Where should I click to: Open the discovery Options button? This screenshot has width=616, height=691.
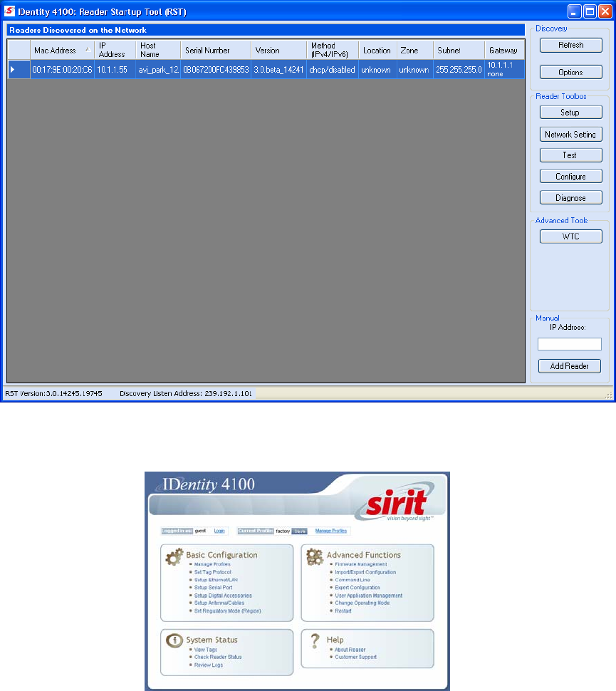(x=570, y=72)
